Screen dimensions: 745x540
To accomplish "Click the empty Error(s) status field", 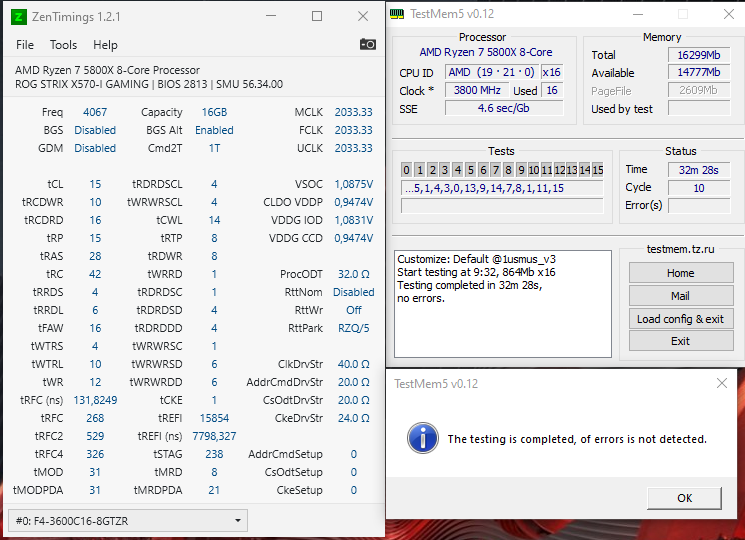I will pyautogui.click(x=699, y=206).
